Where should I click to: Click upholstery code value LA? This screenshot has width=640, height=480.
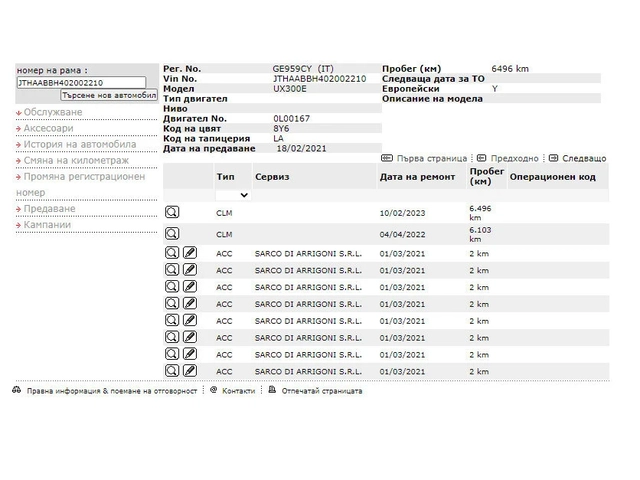point(278,138)
